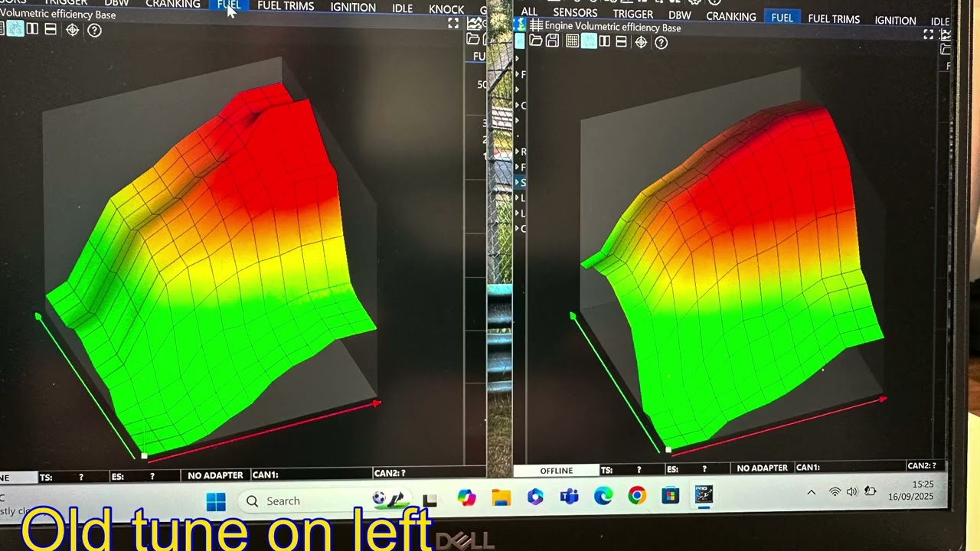Open Copilot from taskbar
The width and height of the screenshot is (980, 551).
tap(466, 497)
